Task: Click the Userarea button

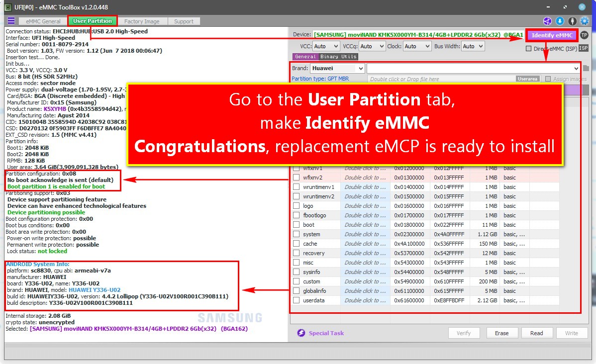Action: [527, 79]
